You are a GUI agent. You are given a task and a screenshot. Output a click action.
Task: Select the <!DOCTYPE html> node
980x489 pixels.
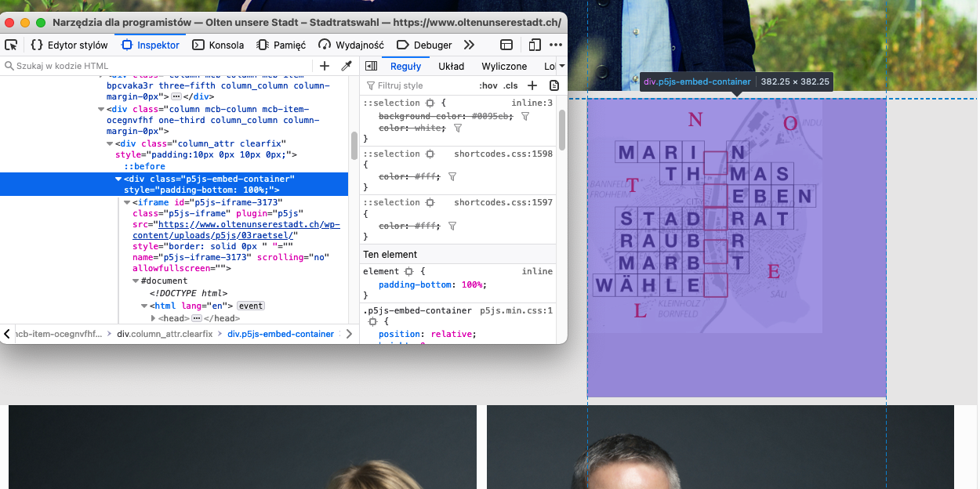coord(188,293)
